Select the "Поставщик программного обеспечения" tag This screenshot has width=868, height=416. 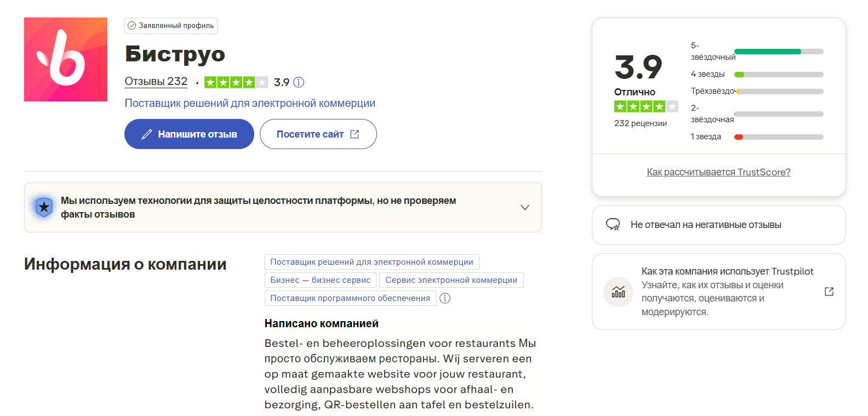tap(350, 298)
